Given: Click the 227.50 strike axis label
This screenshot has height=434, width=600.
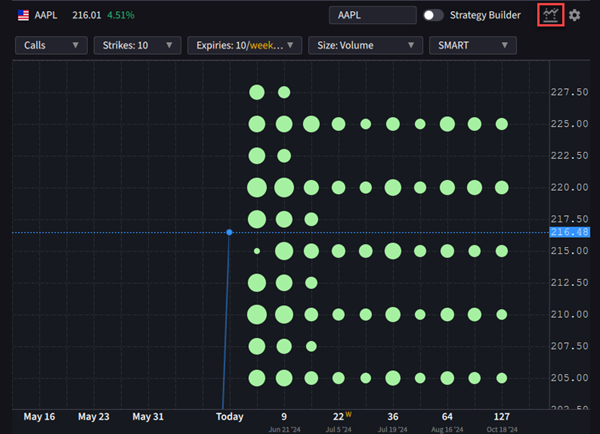Looking at the screenshot, I should [x=569, y=92].
